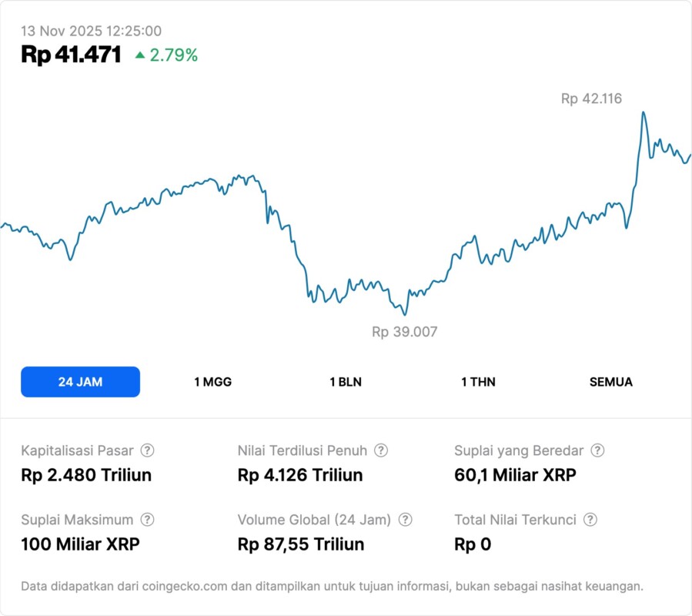Click help icon beside Nilai Terdilusi Penuh

click(381, 450)
